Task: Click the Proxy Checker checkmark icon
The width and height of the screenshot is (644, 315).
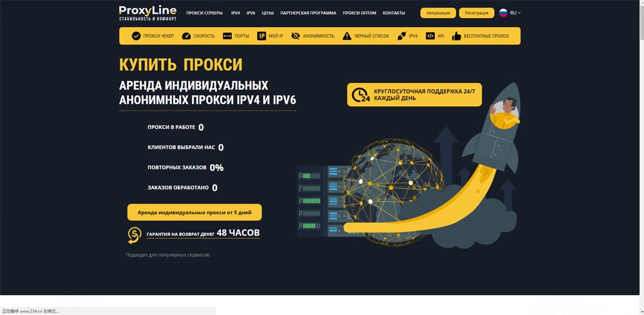Action: pos(136,36)
